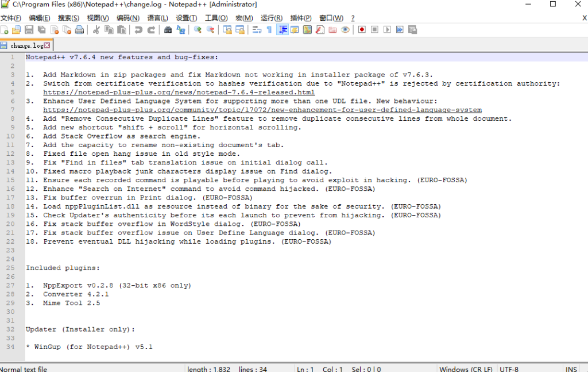Enable the Monitoring (tail) eye icon
This screenshot has height=372, width=588.
click(x=346, y=29)
